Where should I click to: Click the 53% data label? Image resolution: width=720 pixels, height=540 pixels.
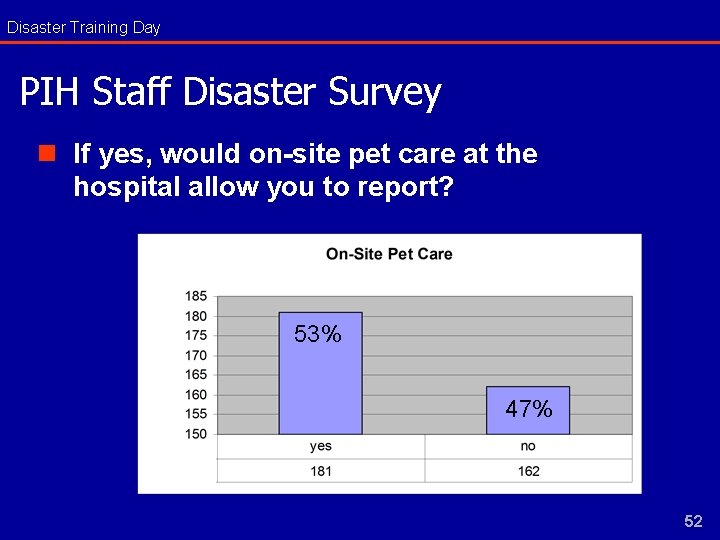[x=318, y=334]
